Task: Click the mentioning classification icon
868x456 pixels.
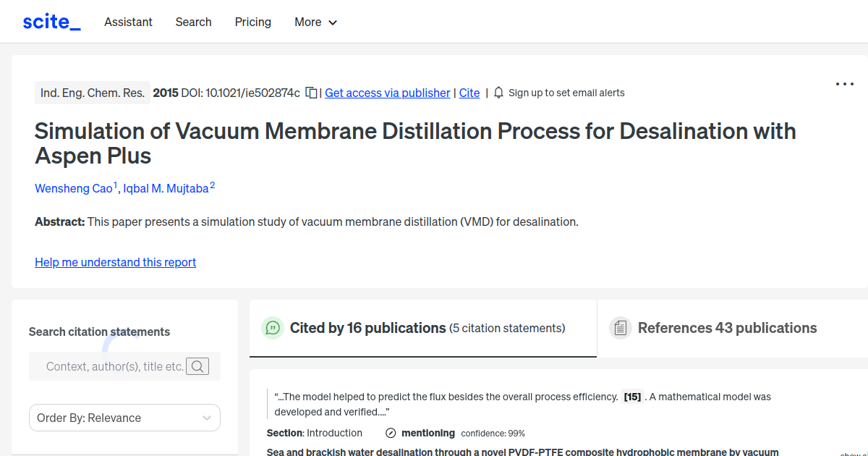Action: tap(391, 433)
